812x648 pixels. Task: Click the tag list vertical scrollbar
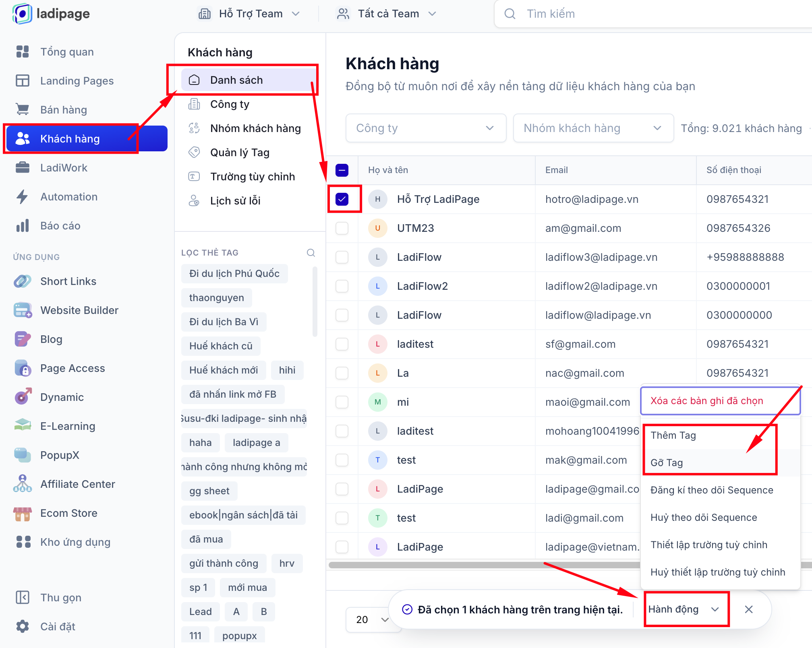pyautogui.click(x=315, y=301)
